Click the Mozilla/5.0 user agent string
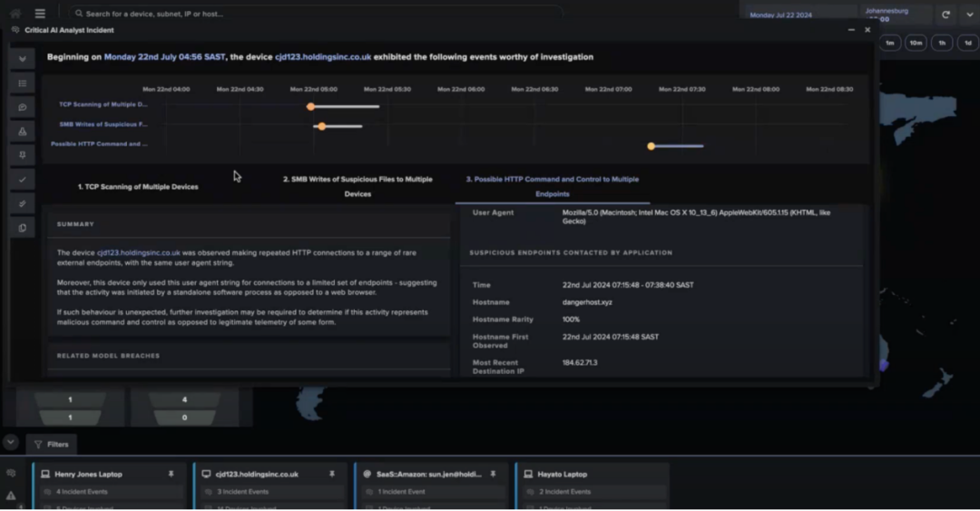980x511 pixels. [x=696, y=217]
